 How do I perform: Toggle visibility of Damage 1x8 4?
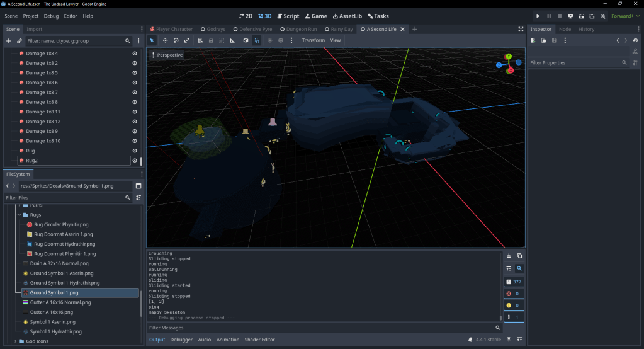tap(135, 54)
